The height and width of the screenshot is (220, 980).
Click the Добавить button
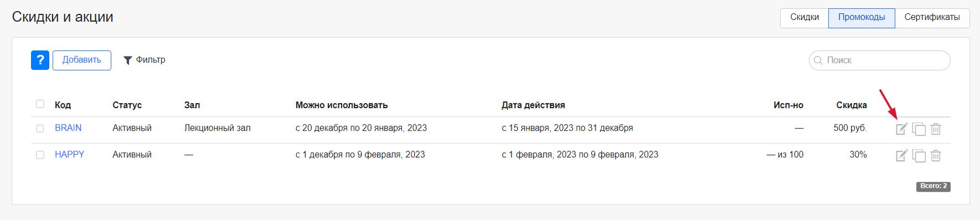click(x=82, y=60)
